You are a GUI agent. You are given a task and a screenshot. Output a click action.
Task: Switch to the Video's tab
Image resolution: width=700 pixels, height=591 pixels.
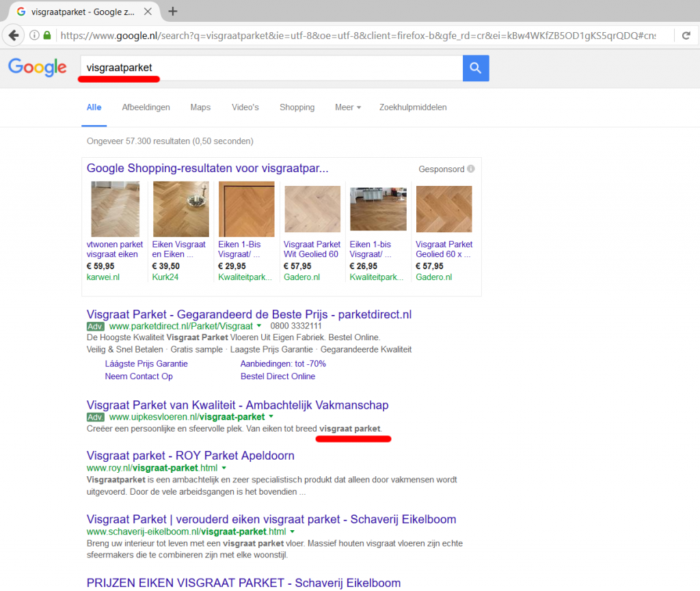tap(245, 107)
